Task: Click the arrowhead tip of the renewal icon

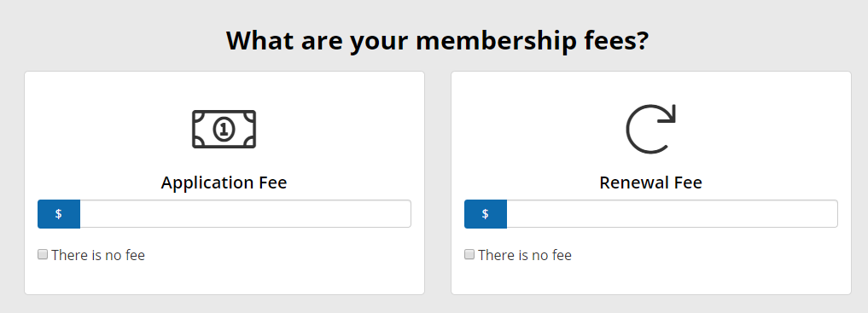Action: point(668,115)
